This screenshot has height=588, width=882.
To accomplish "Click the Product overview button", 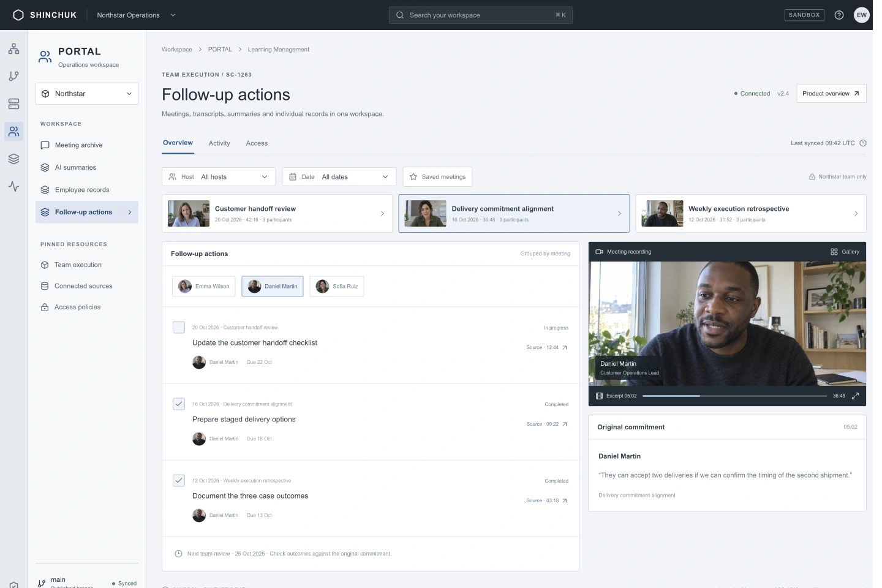I will point(831,94).
